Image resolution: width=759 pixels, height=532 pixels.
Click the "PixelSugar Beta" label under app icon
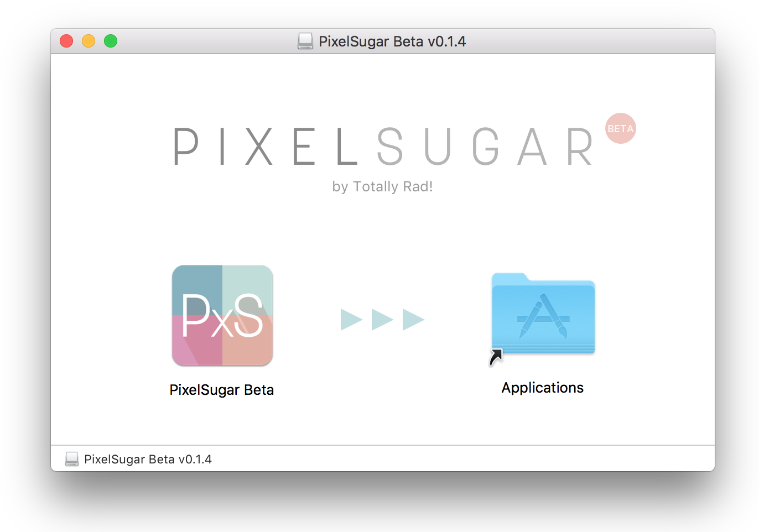coord(222,390)
